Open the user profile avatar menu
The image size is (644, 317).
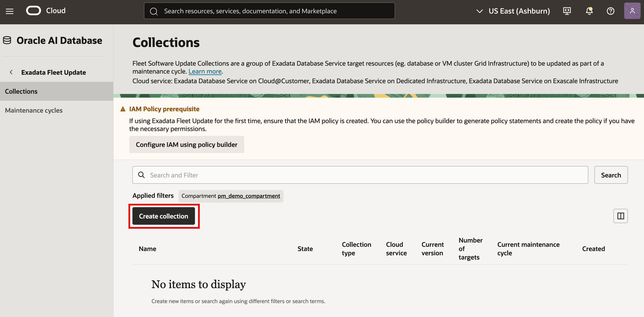(632, 11)
